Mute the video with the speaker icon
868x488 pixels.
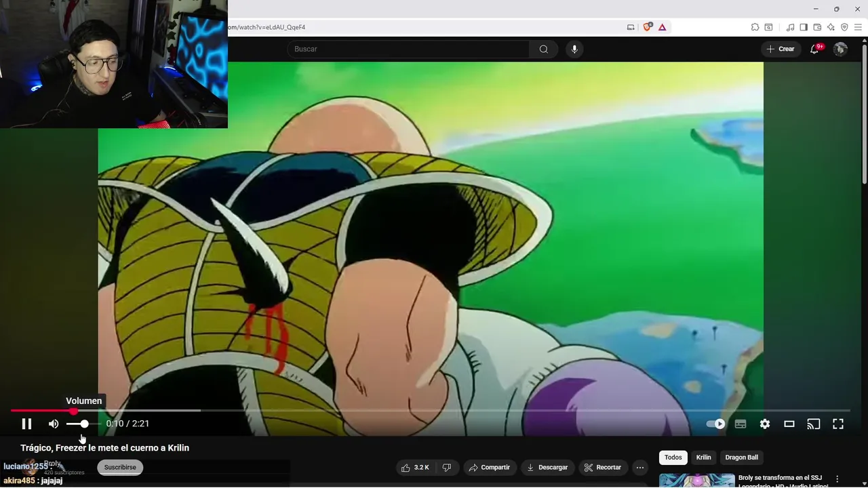pyautogui.click(x=54, y=424)
